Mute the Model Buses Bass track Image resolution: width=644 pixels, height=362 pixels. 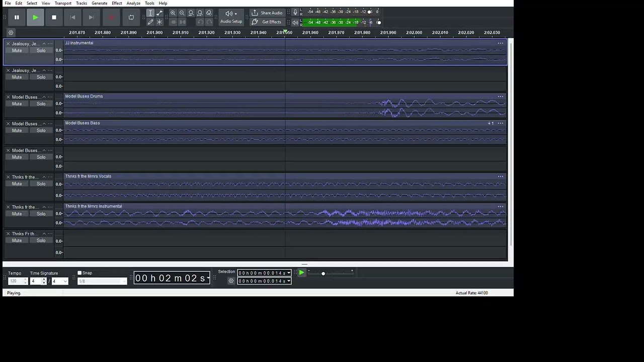tap(17, 130)
